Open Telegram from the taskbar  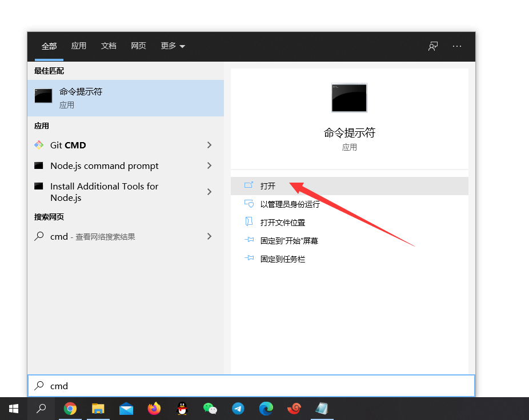(238, 409)
